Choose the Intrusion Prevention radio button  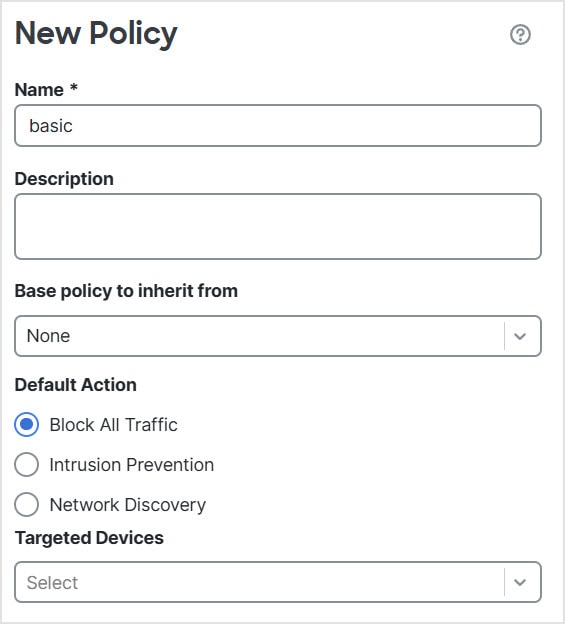click(x=27, y=464)
